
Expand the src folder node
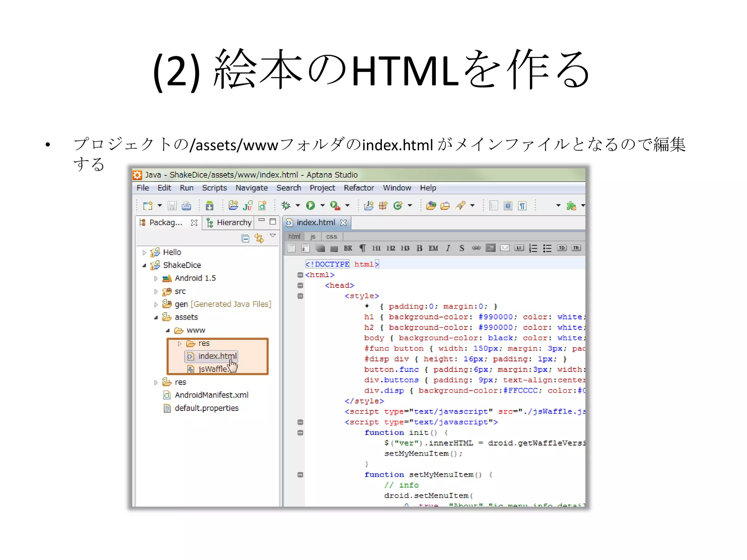click(x=156, y=292)
